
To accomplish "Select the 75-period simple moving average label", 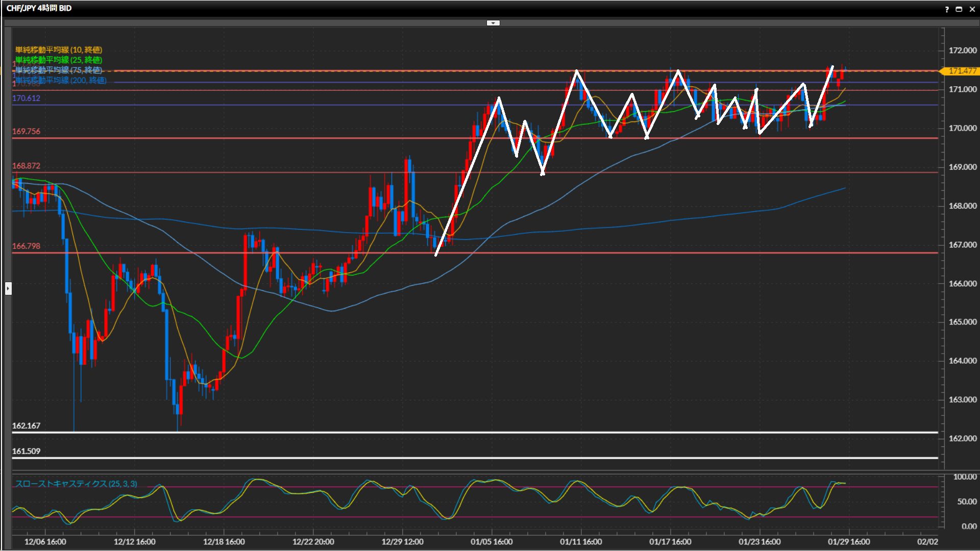I will pyautogui.click(x=59, y=70).
